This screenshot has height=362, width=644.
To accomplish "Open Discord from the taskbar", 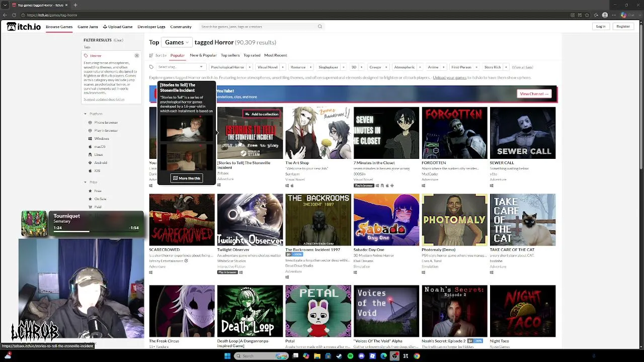I will [x=361, y=356].
